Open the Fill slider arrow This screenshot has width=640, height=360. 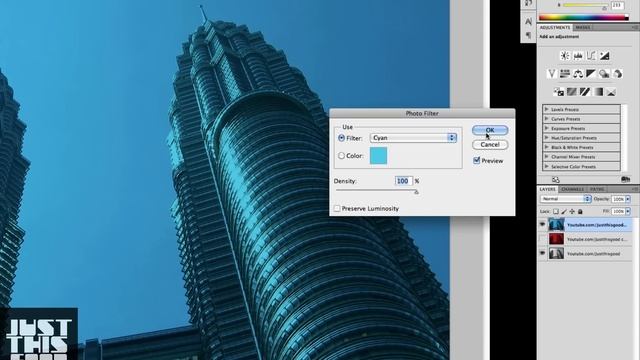(x=628, y=211)
